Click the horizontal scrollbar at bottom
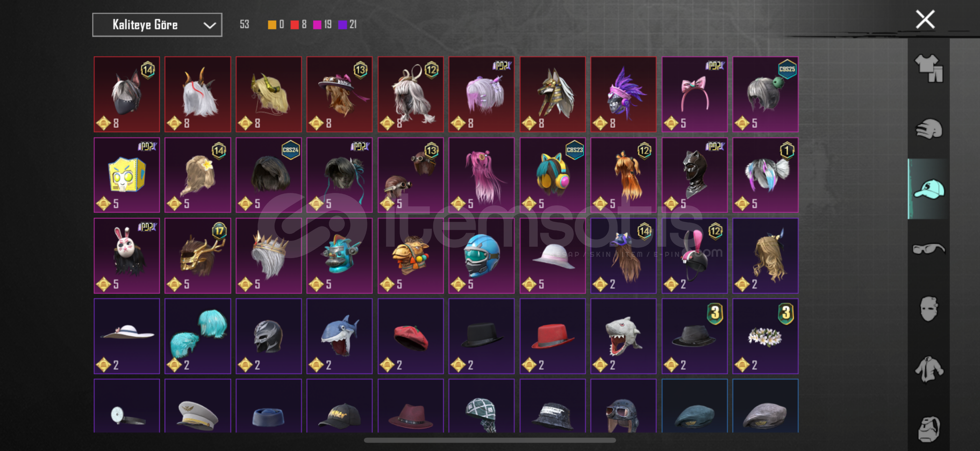 click(x=490, y=440)
